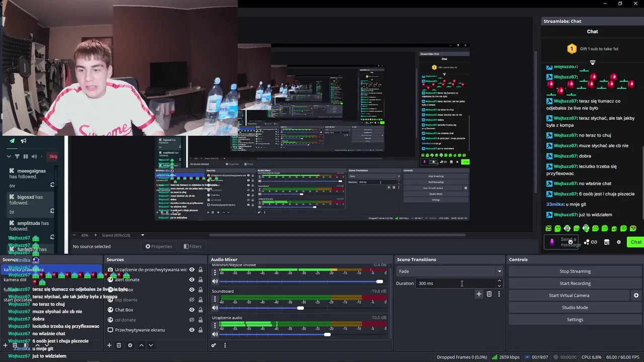Mute the Urządzenie audio speaker icon
Viewport: 644px width, 362px height.
pyautogui.click(x=215, y=334)
